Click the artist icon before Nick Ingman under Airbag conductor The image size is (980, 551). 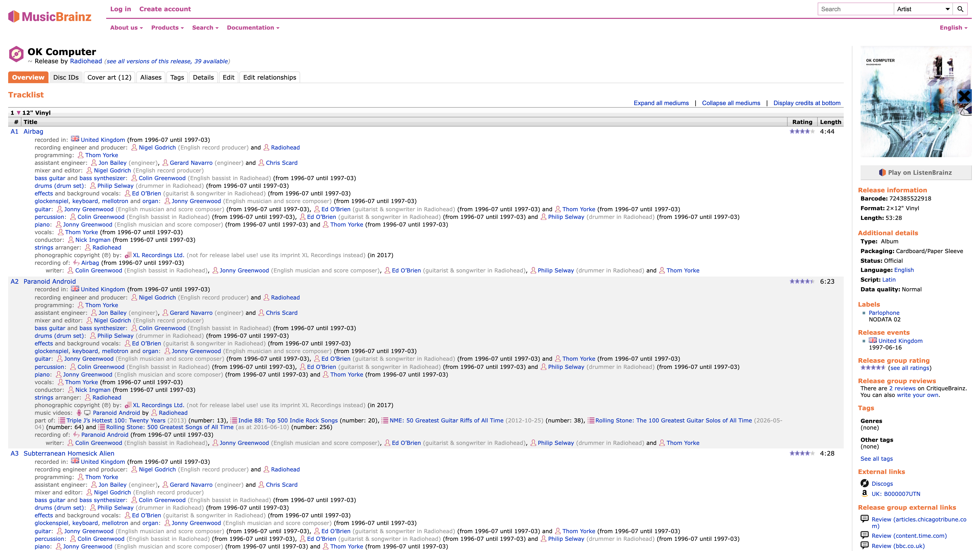(x=71, y=240)
